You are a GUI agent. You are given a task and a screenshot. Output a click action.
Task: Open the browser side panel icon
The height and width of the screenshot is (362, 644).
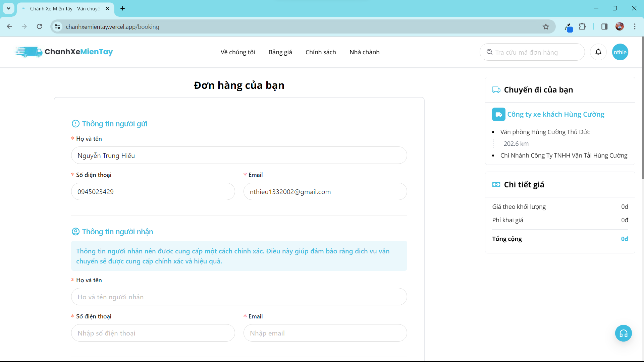[604, 26]
